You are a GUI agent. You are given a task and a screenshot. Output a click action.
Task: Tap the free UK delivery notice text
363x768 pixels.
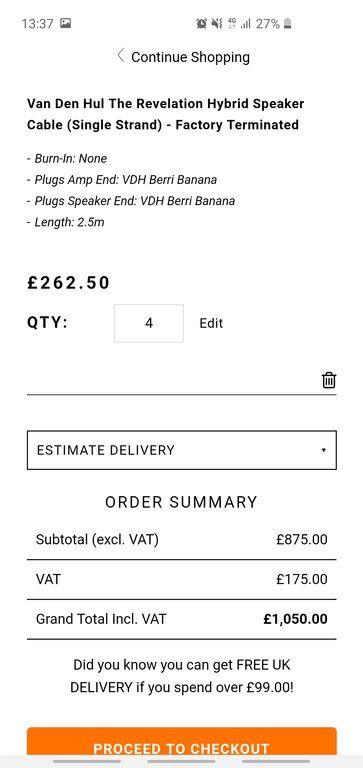point(182,676)
